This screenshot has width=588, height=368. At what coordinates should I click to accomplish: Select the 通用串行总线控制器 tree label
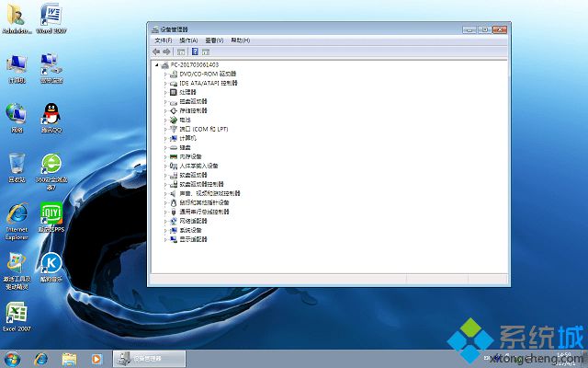(204, 213)
